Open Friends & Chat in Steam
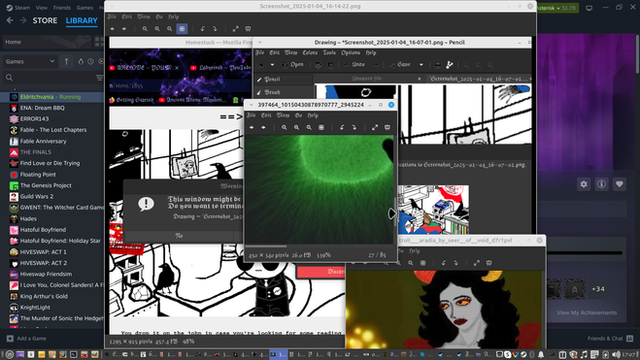This screenshot has height=360, width=640. pyautogui.click(x=610, y=338)
